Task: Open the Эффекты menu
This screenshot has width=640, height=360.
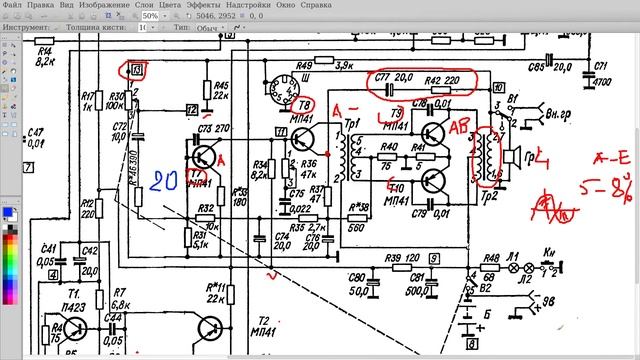Action: click(x=203, y=5)
